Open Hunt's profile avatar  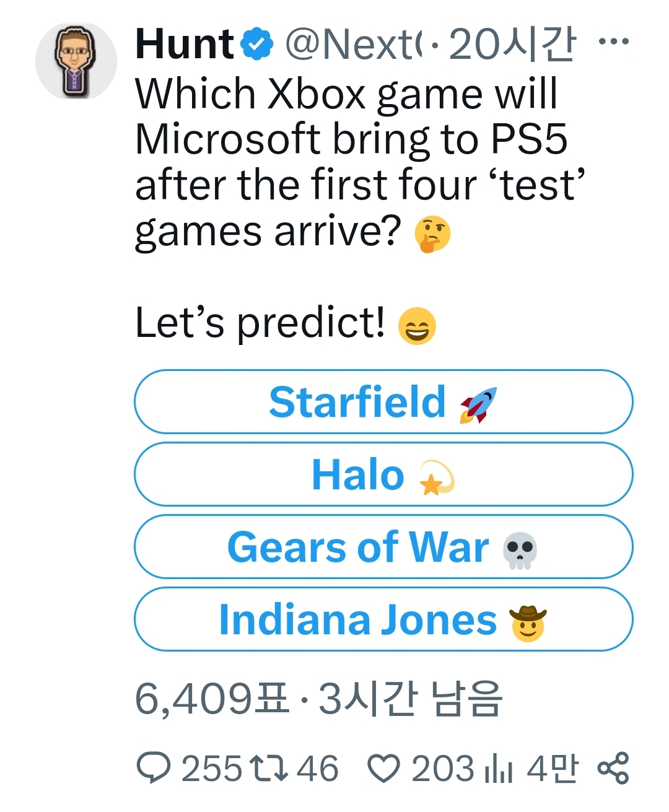[76, 61]
